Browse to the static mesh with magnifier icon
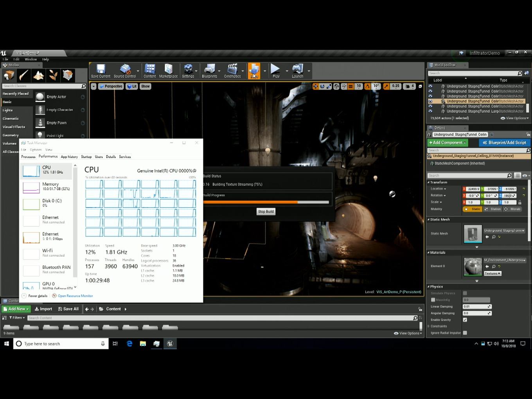532x399 pixels. pos(494,237)
